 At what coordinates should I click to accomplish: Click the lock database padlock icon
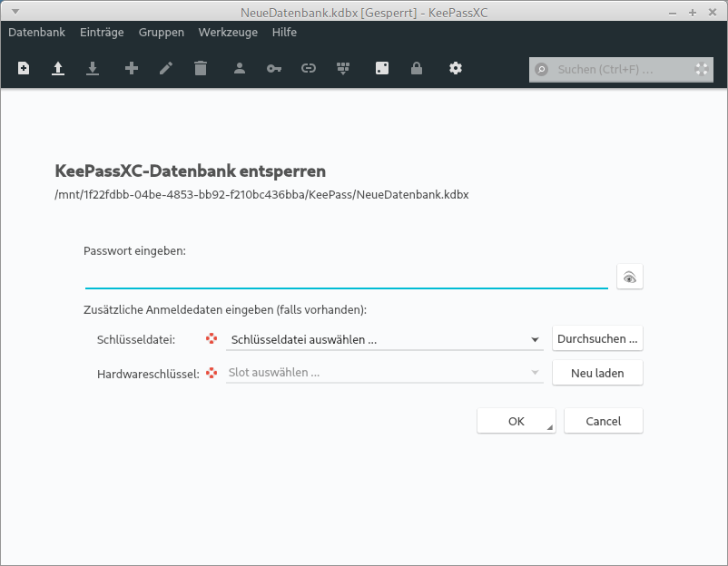[417, 68]
